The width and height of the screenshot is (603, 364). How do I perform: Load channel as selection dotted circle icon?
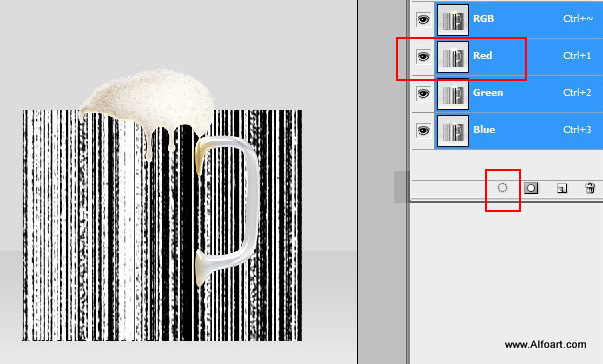point(502,188)
